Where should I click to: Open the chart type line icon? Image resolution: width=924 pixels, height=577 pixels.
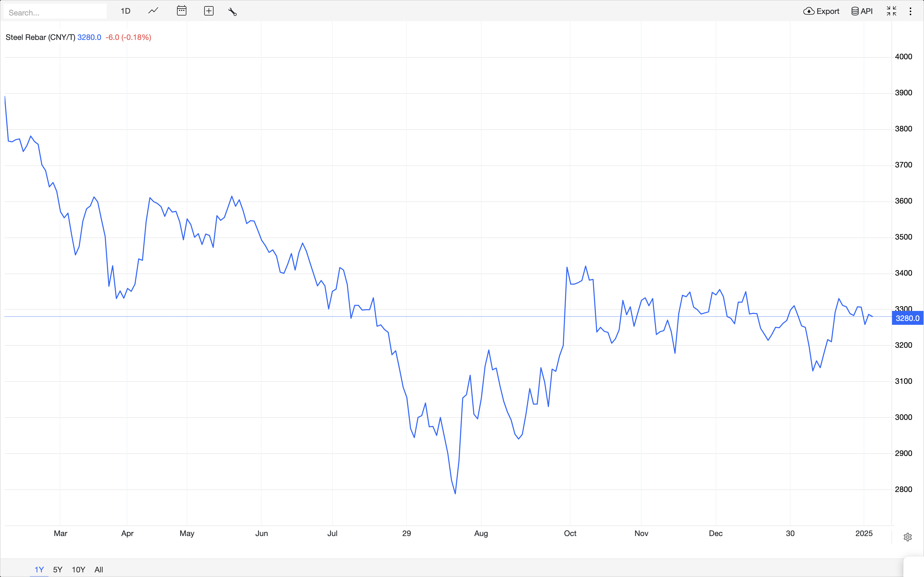pyautogui.click(x=153, y=11)
